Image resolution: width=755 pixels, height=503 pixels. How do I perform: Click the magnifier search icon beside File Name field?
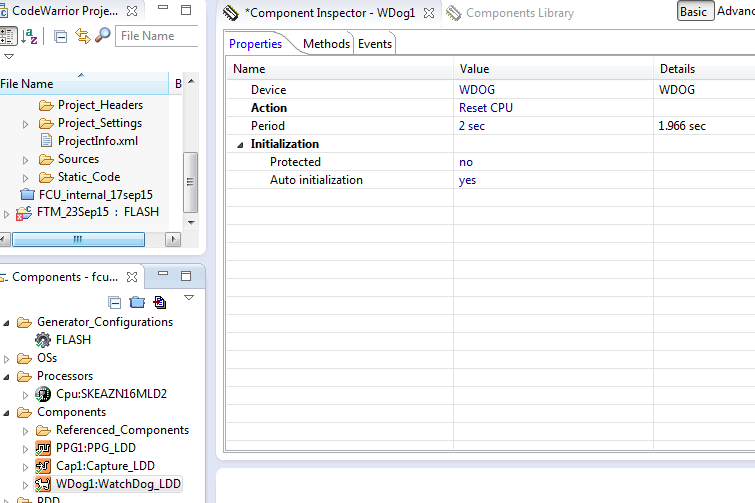coord(102,35)
